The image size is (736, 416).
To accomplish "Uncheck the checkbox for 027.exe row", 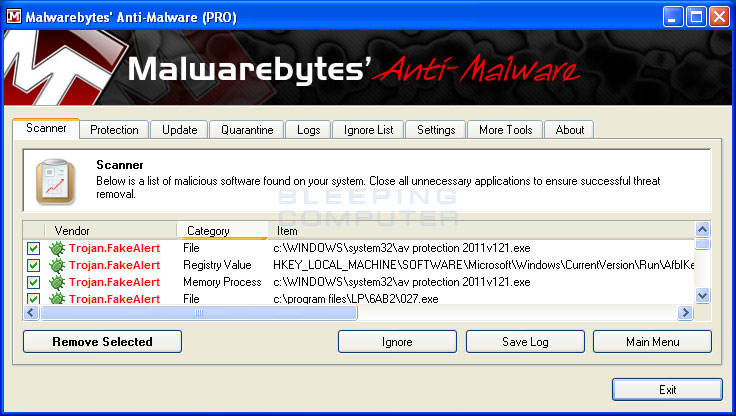I will point(33,299).
